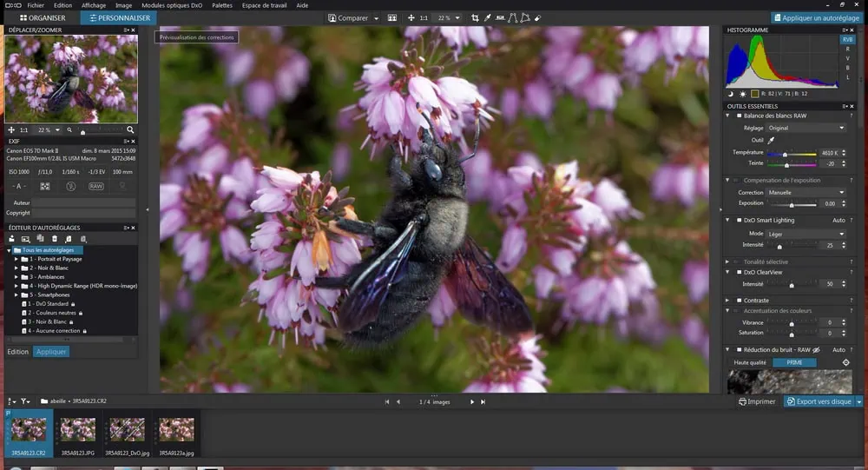868x470 pixels.
Task: Pick the white balance eyedropper in the Outil row
Action: tap(770, 140)
